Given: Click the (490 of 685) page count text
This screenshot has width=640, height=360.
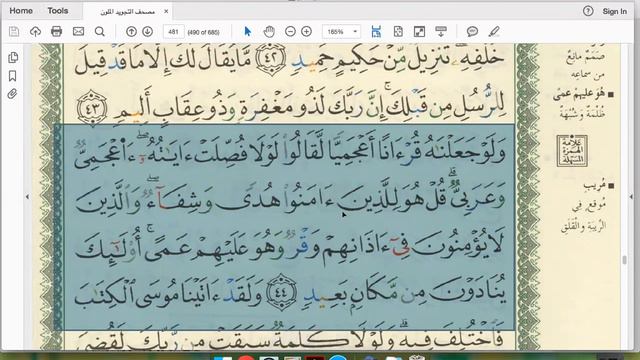Looking at the screenshot, I should click(x=203, y=32).
